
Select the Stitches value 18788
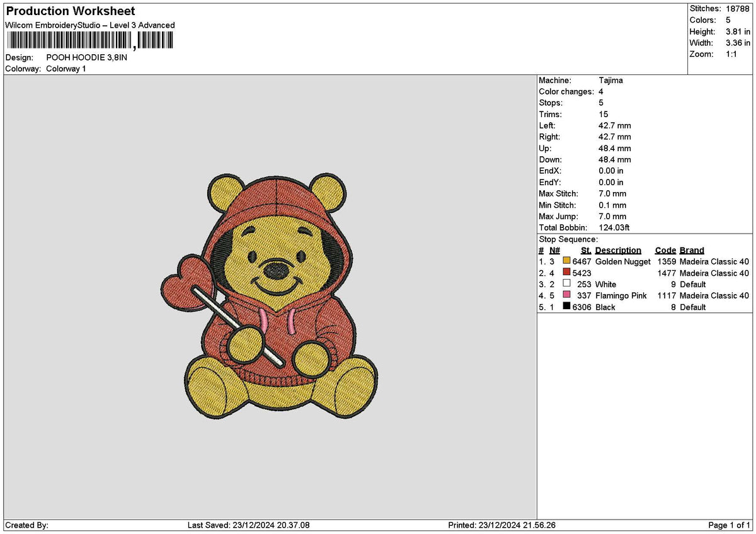coord(737,9)
